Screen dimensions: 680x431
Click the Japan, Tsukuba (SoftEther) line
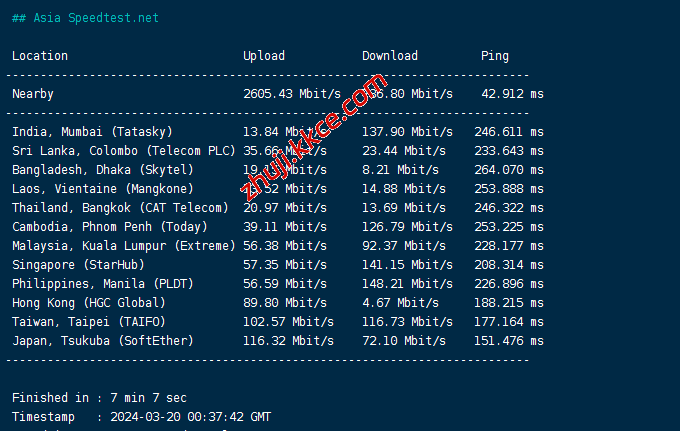click(x=103, y=341)
